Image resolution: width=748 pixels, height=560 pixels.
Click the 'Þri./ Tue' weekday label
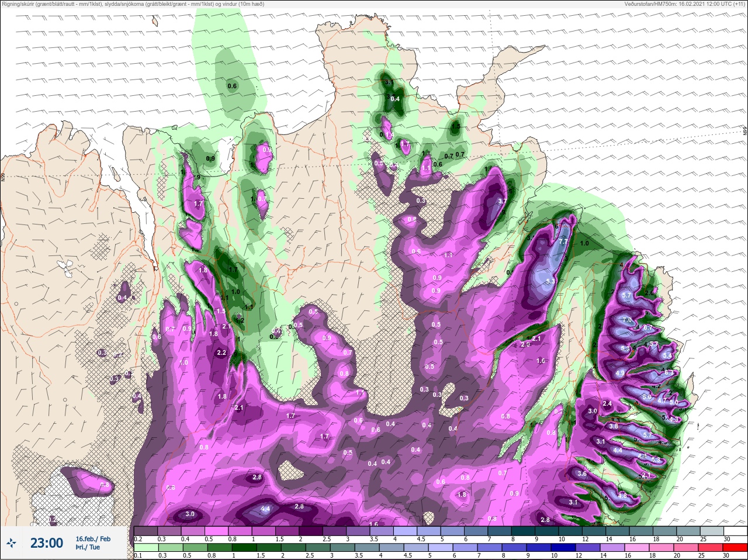(x=88, y=547)
